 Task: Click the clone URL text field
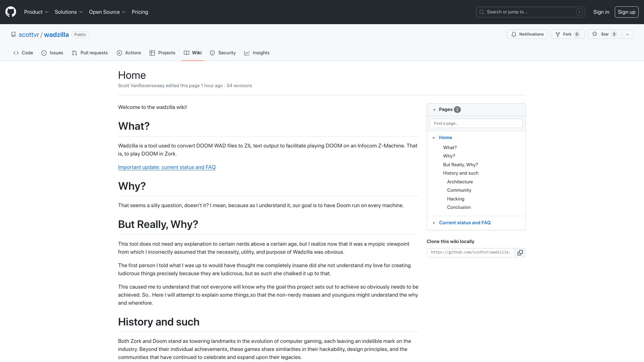(471, 252)
